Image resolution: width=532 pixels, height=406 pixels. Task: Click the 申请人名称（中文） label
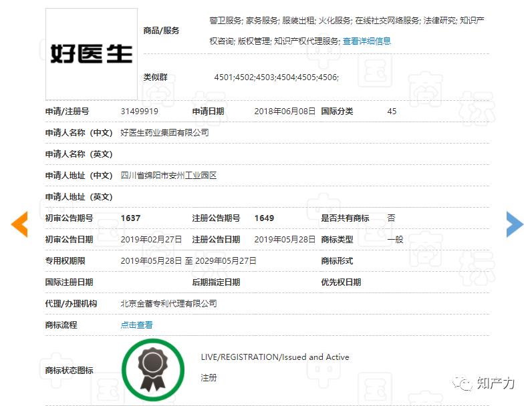[x=79, y=133]
